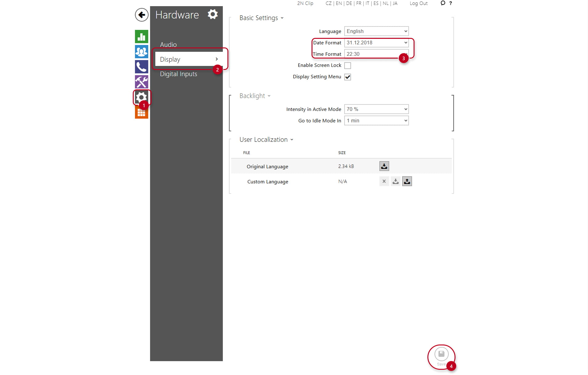Click the speech bubble feedback icon
The image size is (588, 375).
pos(443,3)
